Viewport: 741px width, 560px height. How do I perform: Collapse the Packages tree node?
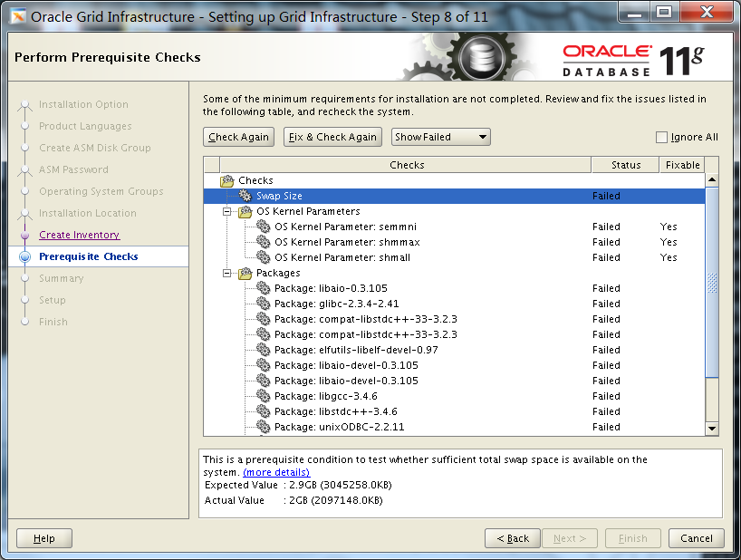[x=227, y=273]
